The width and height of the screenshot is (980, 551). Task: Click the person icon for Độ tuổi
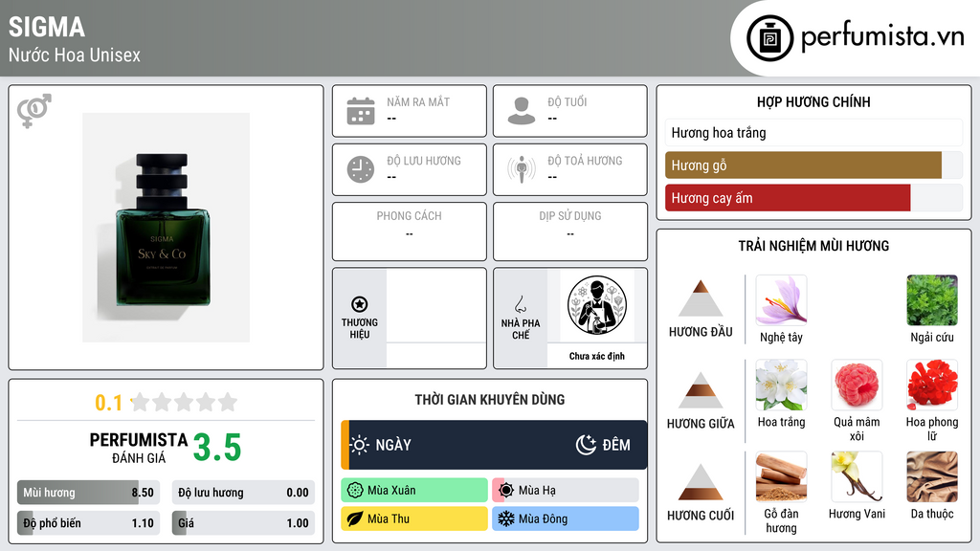click(x=522, y=111)
